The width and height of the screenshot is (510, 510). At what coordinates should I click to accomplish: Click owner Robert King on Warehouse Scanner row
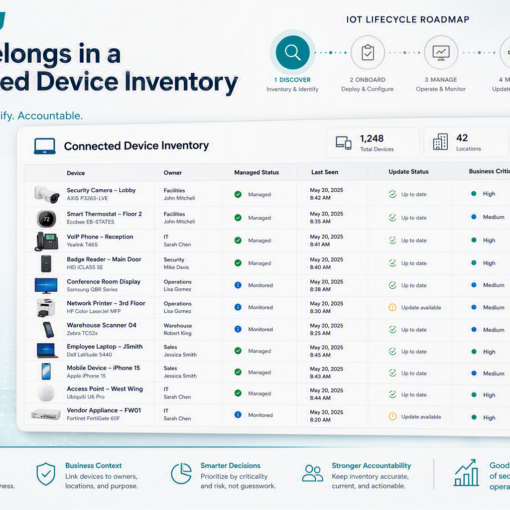pyautogui.click(x=177, y=333)
